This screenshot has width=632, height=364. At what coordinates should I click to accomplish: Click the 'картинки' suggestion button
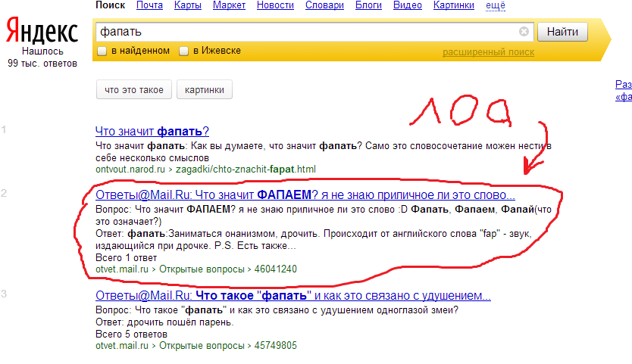205,90
